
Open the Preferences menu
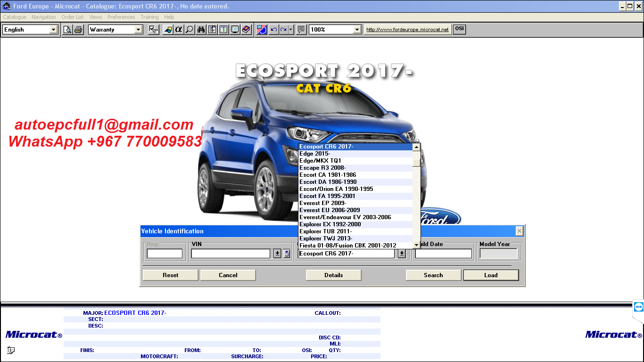(121, 17)
